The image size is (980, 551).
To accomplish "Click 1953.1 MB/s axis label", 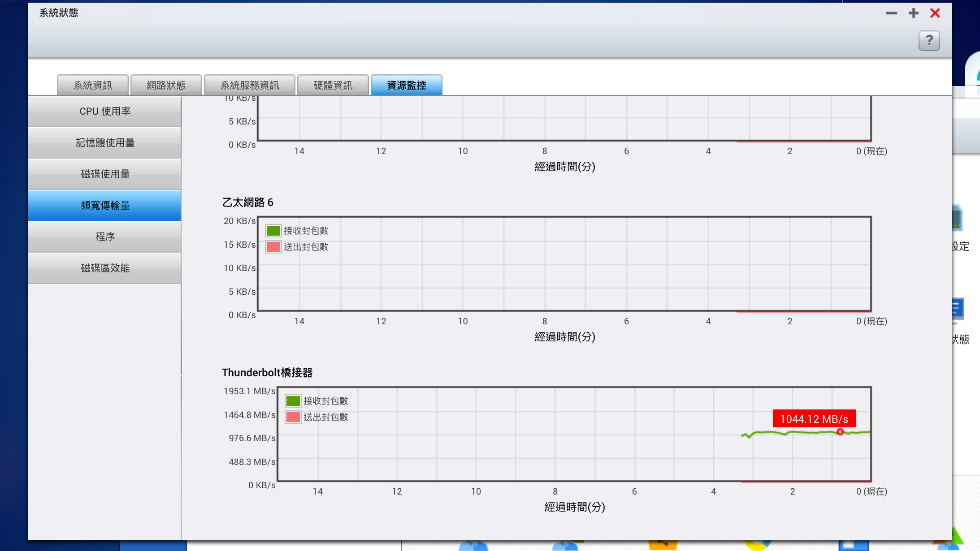I will (x=250, y=391).
